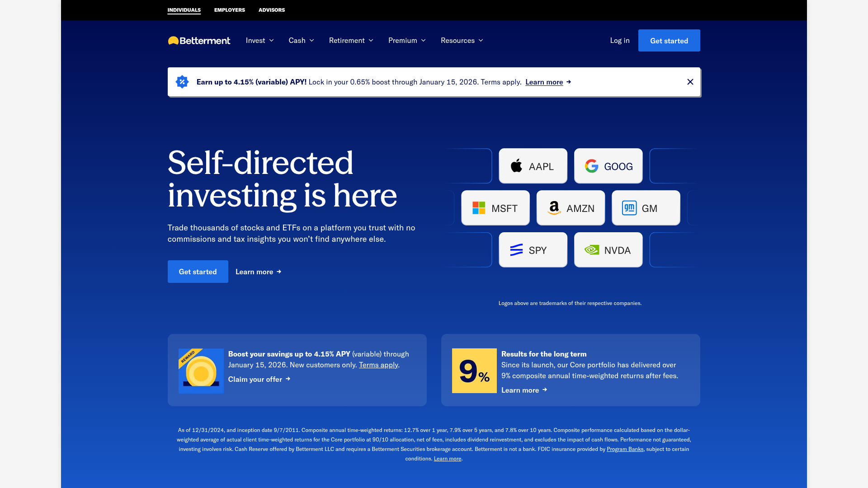Screen dimensions: 868x488
Task: Open the Log in page
Action: point(619,40)
